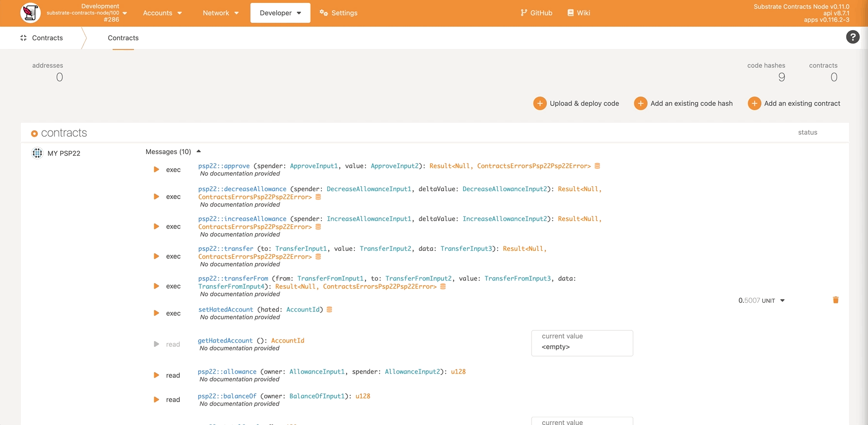Click Upload & deploy code
This screenshot has height=425, width=868.
coord(576,103)
